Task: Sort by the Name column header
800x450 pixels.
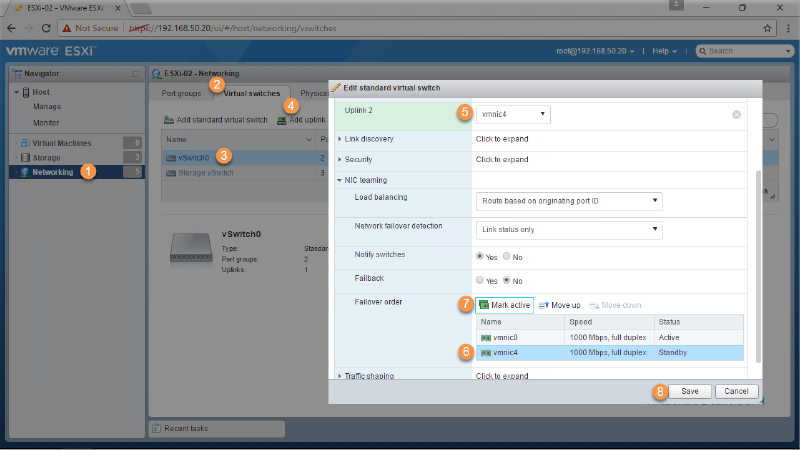Action: (x=239, y=140)
